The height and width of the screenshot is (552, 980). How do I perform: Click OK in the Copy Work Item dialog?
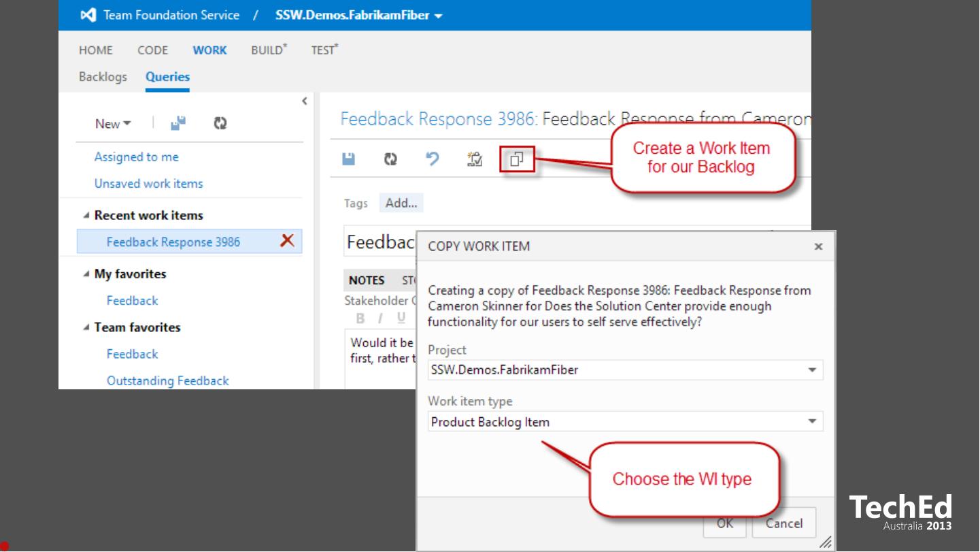point(725,523)
